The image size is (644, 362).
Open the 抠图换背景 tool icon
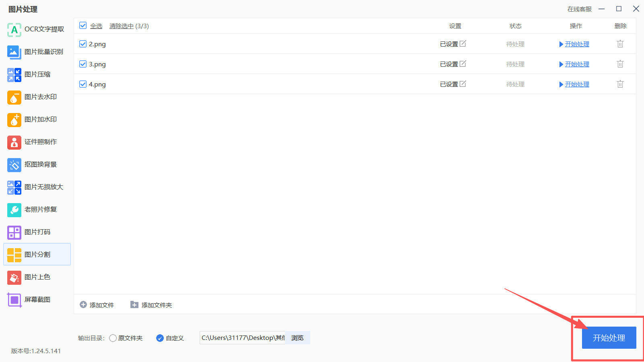tap(14, 165)
